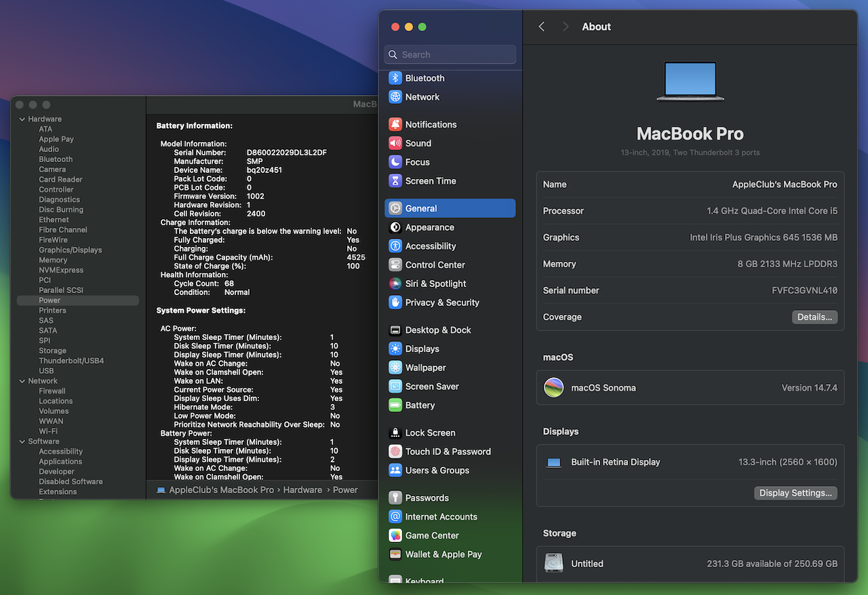Viewport: 868px width, 595px height.
Task: Click the Full Charge Capacity value 4525
Action: (356, 257)
